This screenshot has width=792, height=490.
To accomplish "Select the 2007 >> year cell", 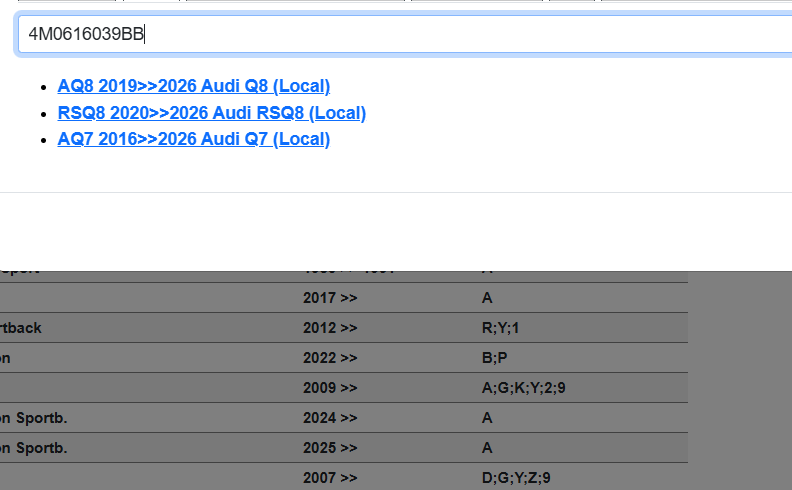I will coord(329,478).
